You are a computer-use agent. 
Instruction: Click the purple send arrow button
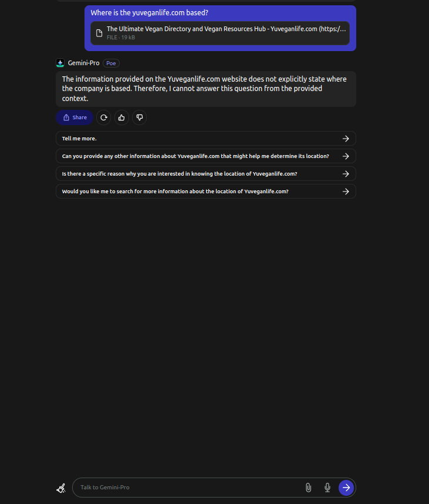pos(346,488)
